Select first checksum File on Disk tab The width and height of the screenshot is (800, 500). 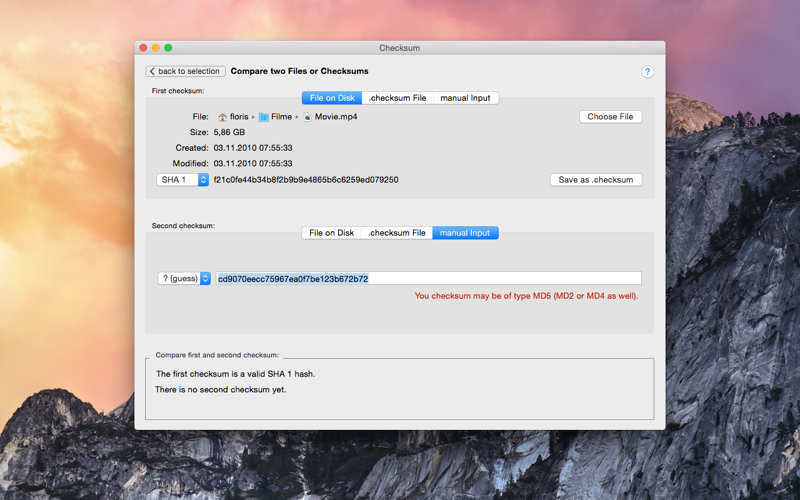pyautogui.click(x=332, y=98)
